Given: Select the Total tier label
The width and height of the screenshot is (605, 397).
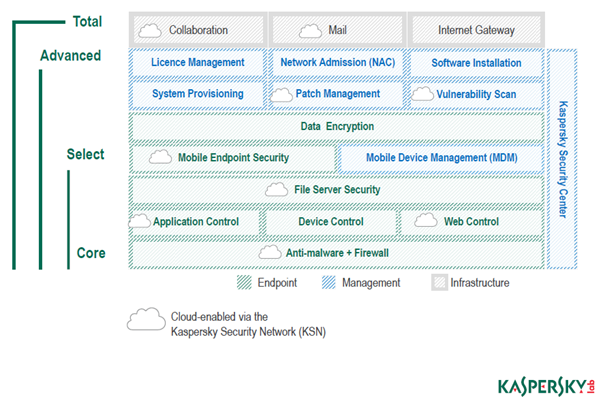Looking at the screenshot, I should [88, 22].
